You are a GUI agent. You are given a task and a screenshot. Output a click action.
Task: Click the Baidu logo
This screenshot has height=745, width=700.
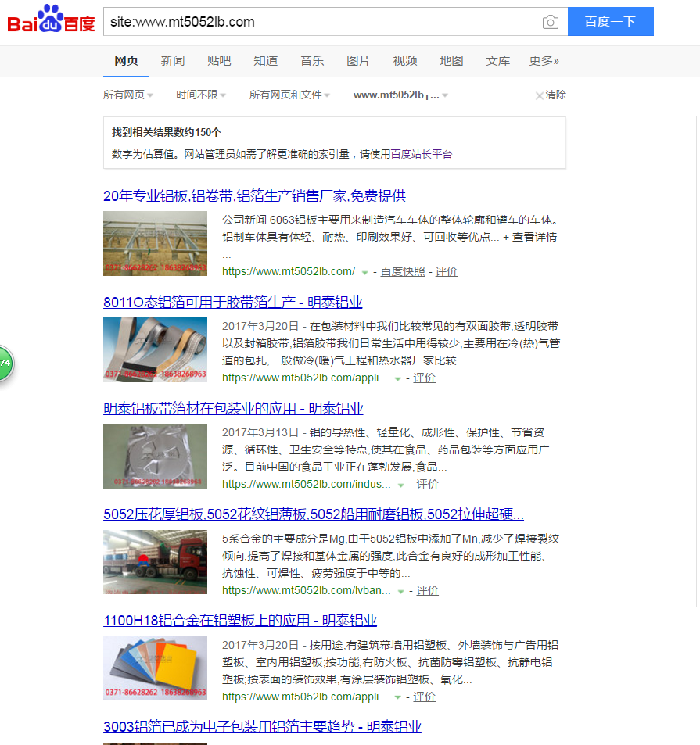click(x=52, y=19)
